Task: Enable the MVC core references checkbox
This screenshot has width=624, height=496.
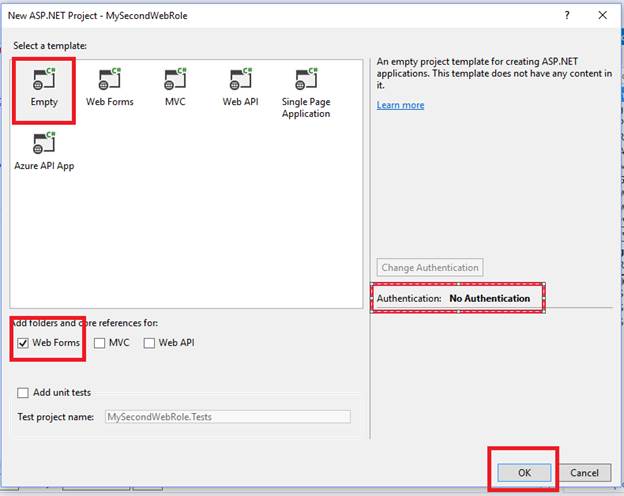Action: [99, 343]
